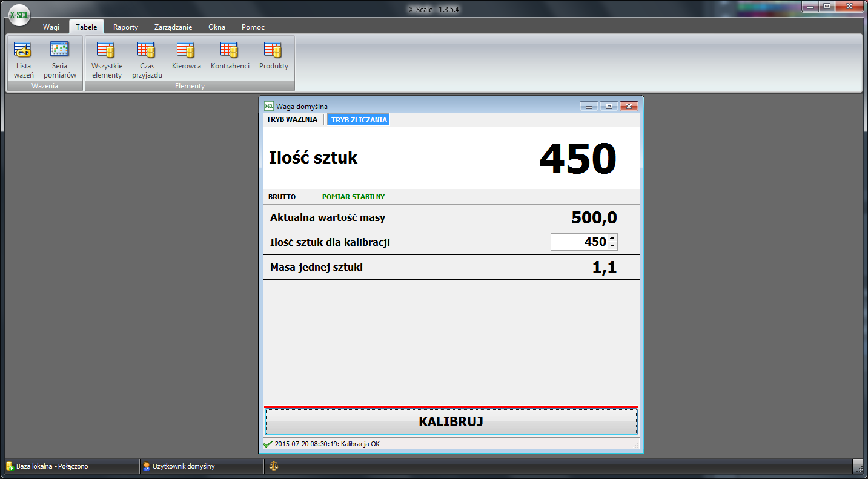Switch to the Wagi ribbon tab

[x=51, y=27]
